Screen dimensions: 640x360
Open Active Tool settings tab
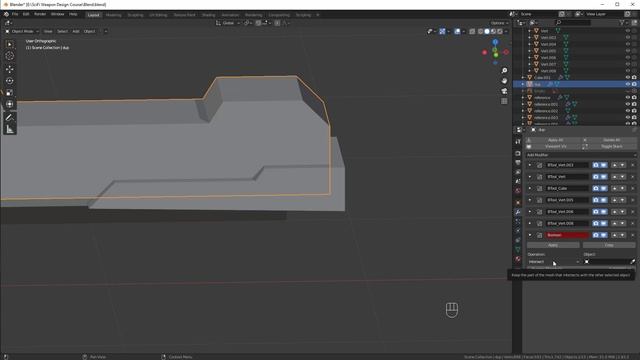pos(518,142)
